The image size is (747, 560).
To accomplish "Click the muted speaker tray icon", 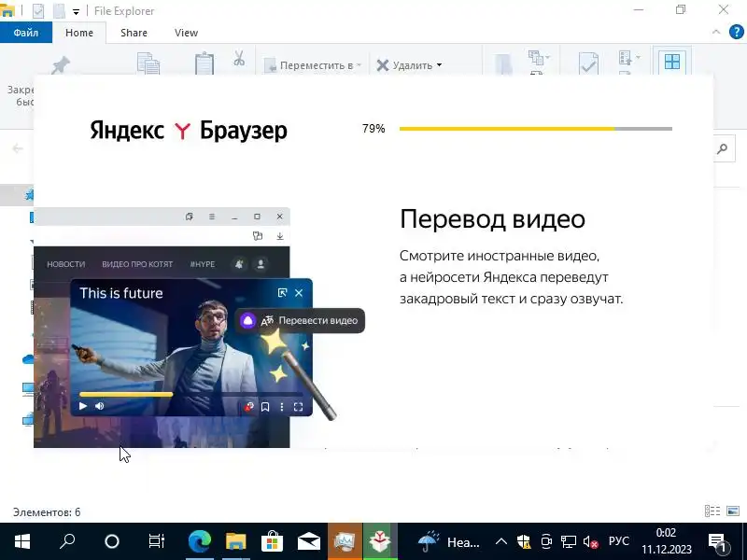I will [x=591, y=542].
